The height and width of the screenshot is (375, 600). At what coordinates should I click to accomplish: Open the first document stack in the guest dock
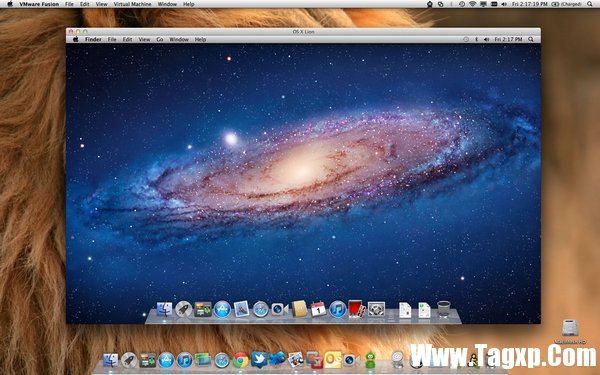point(405,310)
